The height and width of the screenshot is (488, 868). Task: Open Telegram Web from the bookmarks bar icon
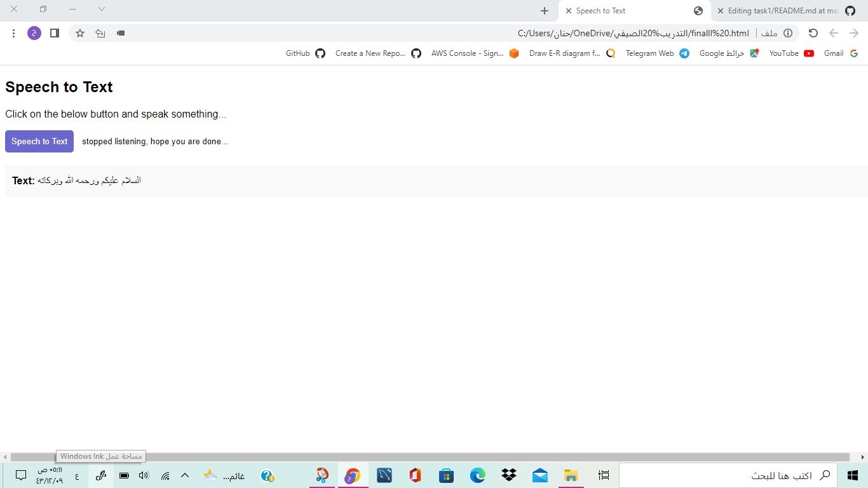[684, 53]
